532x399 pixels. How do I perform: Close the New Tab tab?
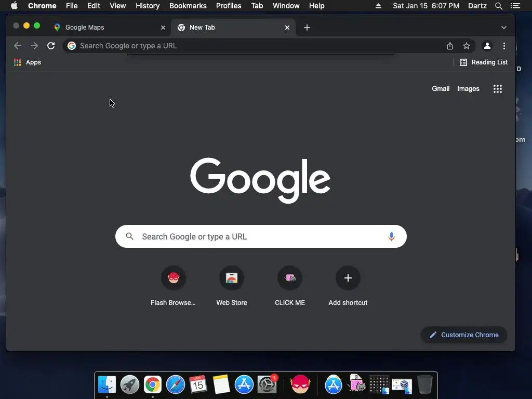coord(287,28)
